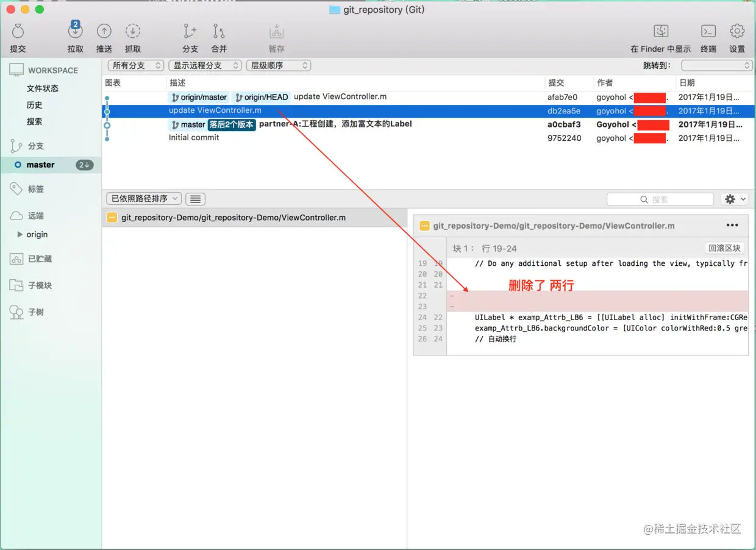Click the WORKSPACE monitor icon
The image size is (756, 550).
(x=16, y=70)
